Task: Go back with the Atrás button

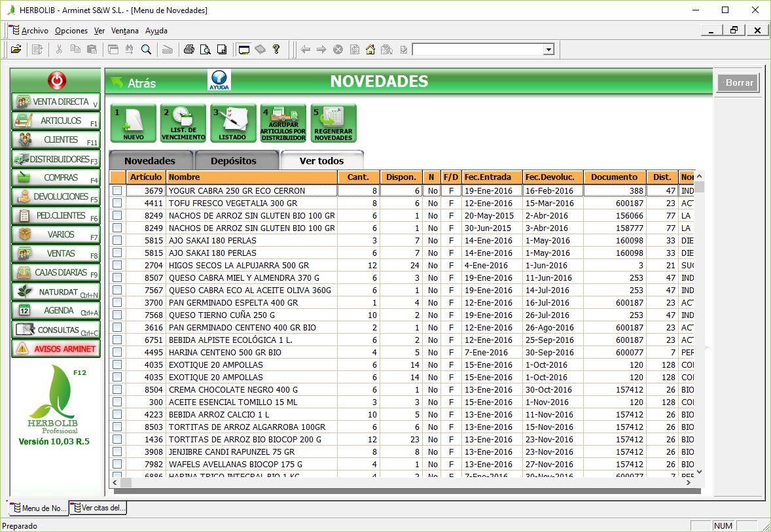Action: [x=134, y=82]
